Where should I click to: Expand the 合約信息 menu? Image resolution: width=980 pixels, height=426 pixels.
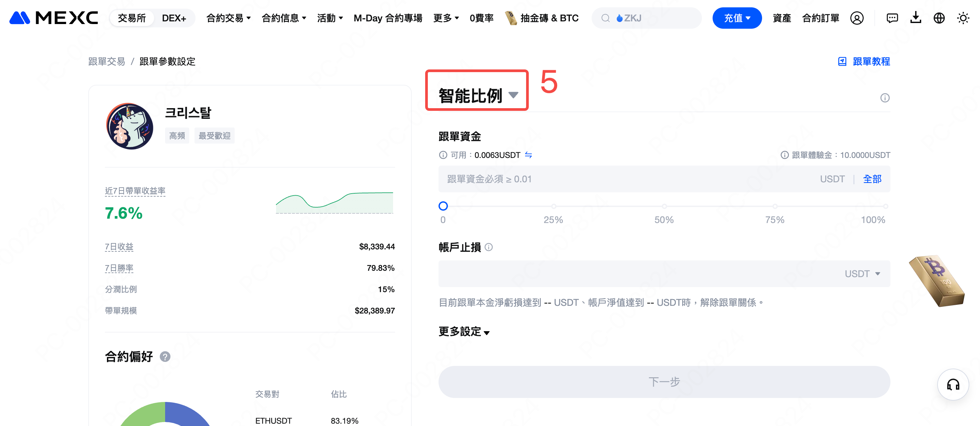pyautogui.click(x=284, y=18)
